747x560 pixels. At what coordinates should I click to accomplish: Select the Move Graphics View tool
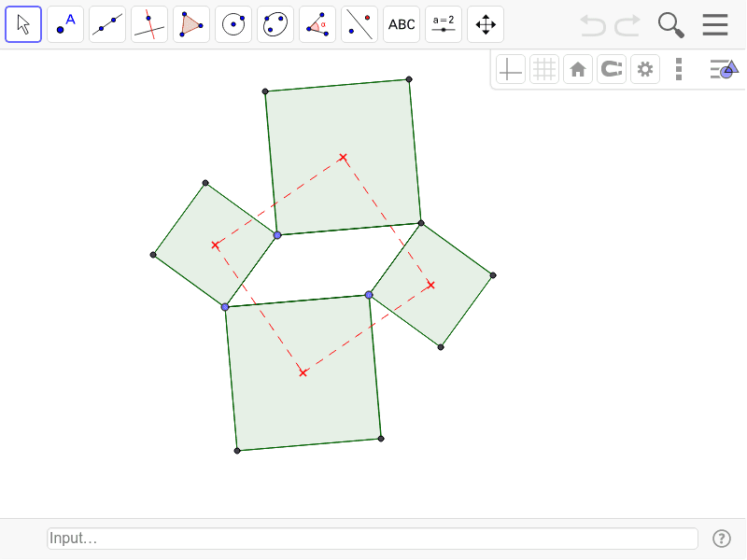(x=486, y=24)
